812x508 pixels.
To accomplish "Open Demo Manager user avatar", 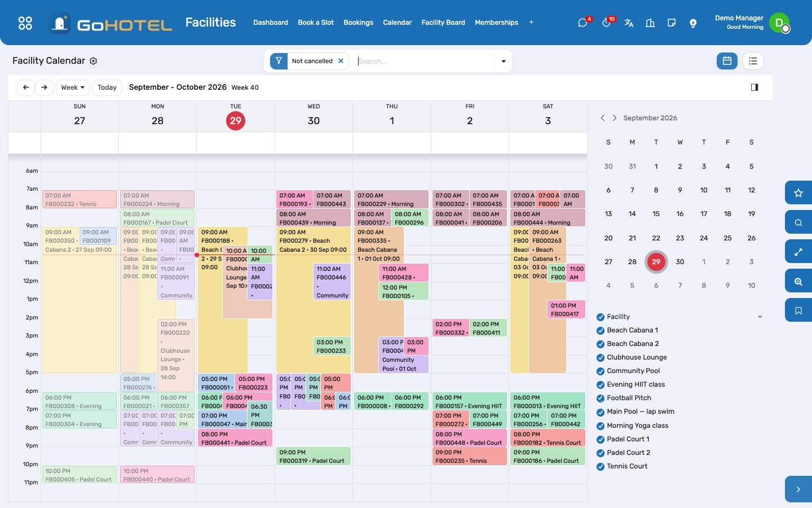I will [779, 23].
